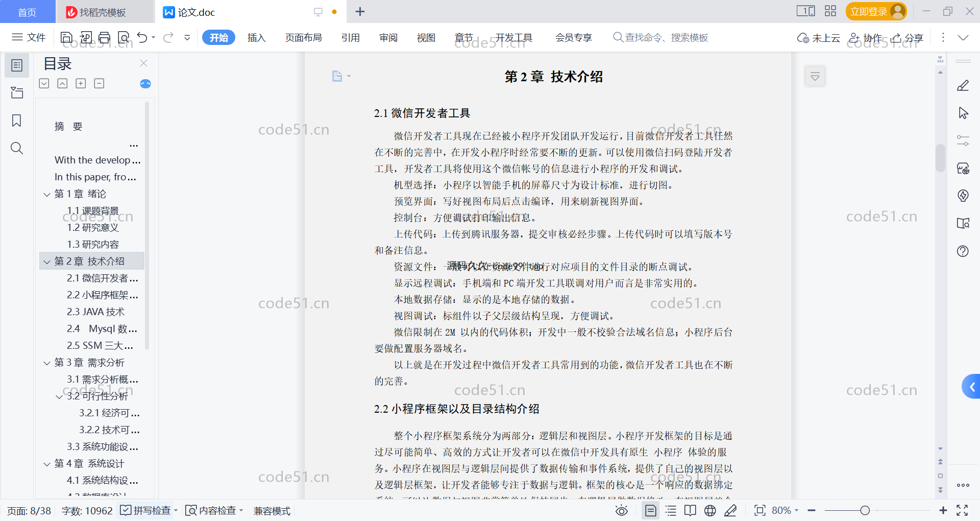Open the 文件 menu
This screenshot has height=521, width=980.
click(x=29, y=37)
